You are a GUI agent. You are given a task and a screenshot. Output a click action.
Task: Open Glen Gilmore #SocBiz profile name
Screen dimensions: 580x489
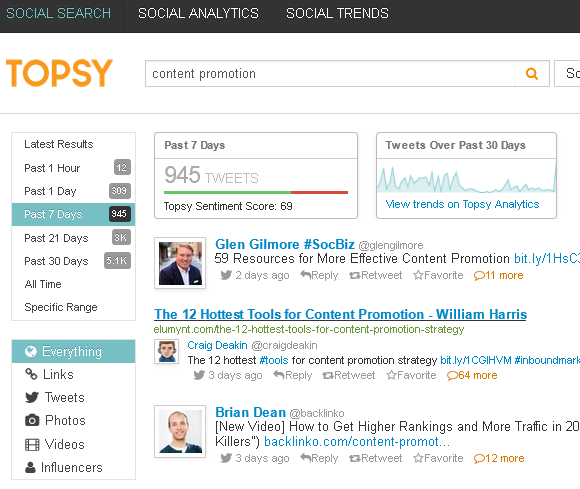(x=285, y=244)
